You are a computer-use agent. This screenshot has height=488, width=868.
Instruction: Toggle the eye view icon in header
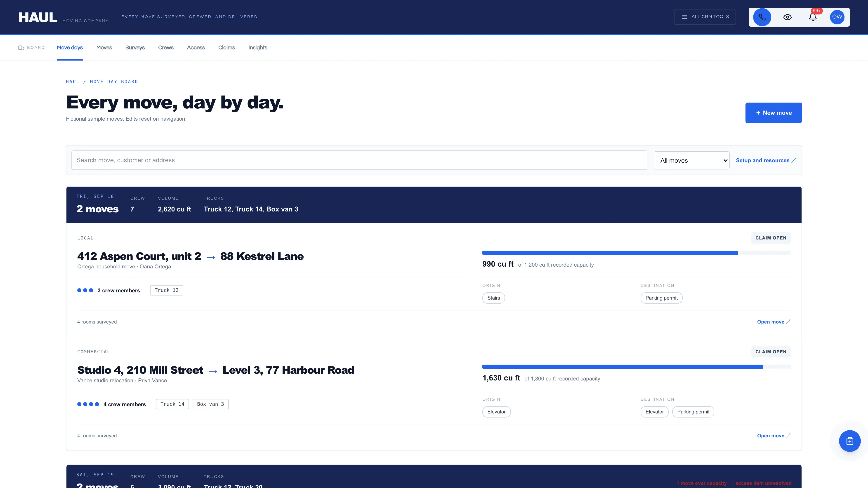(787, 17)
